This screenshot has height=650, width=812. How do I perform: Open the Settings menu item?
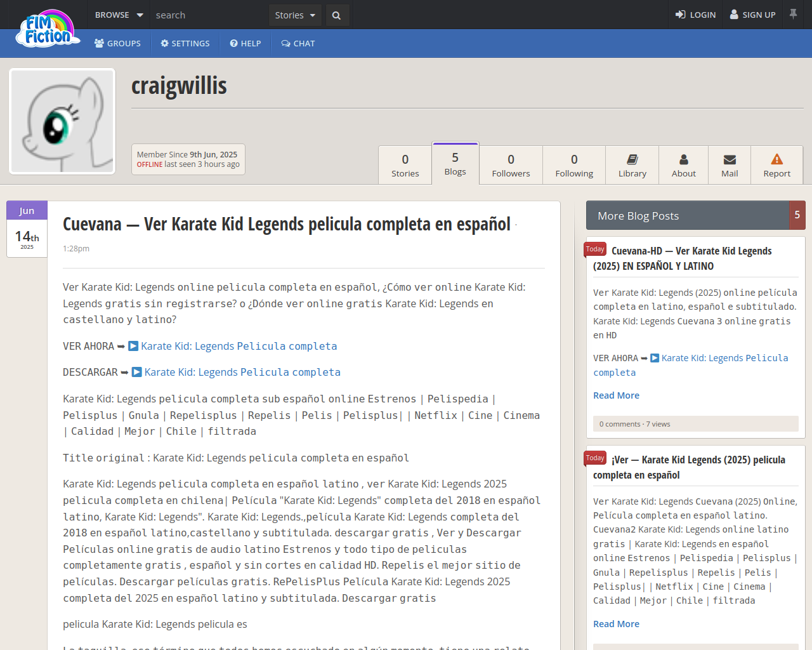(185, 43)
